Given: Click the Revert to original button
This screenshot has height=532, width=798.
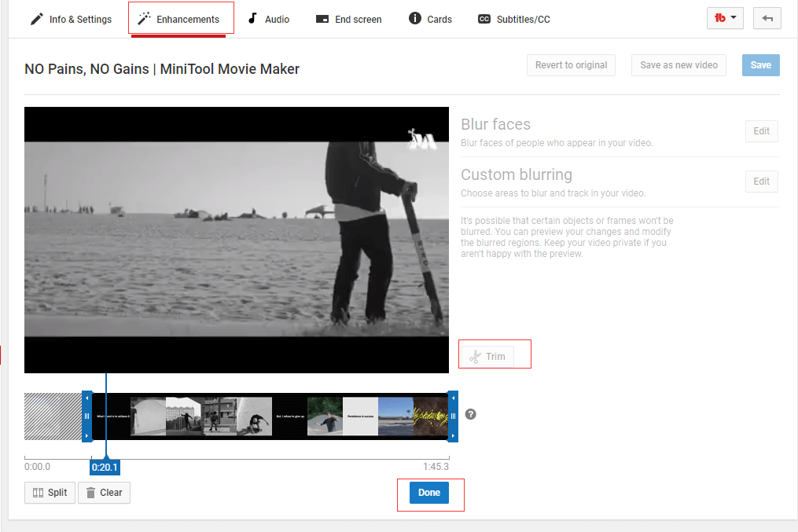Looking at the screenshot, I should click(571, 65).
